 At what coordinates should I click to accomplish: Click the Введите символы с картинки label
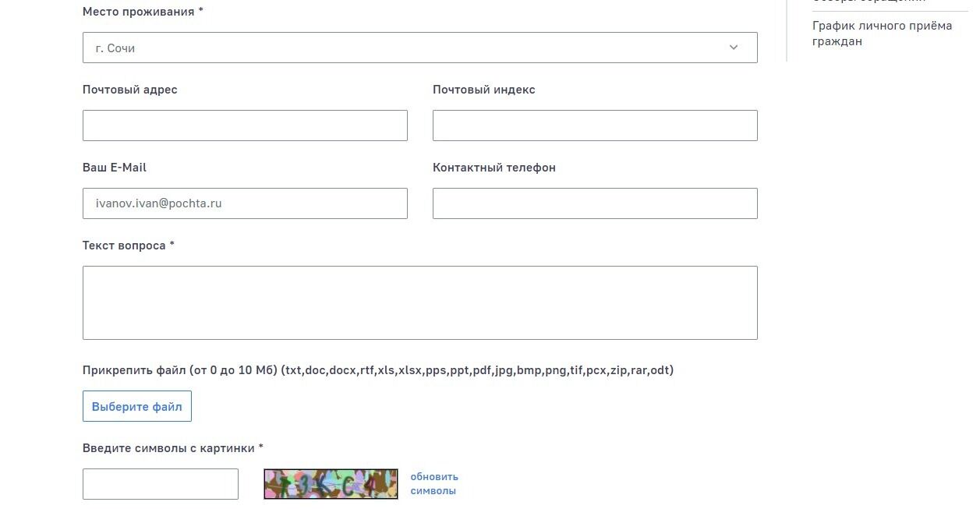(x=173, y=448)
